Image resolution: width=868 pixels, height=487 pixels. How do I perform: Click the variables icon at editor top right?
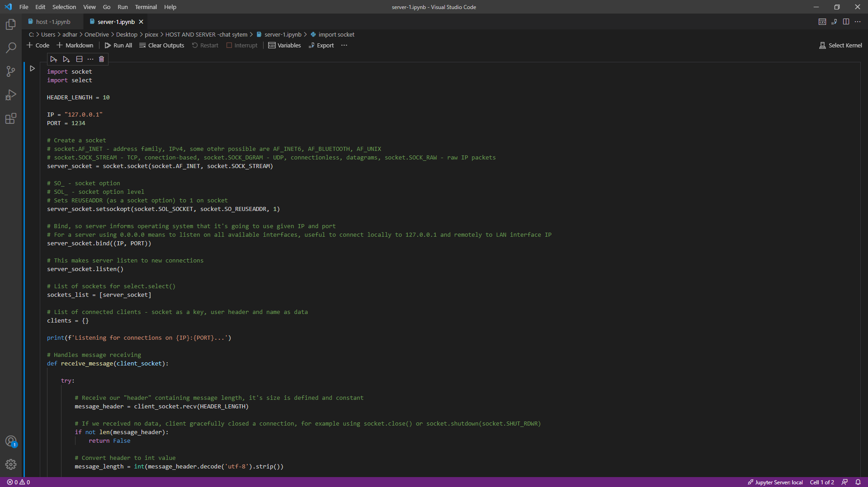822,22
